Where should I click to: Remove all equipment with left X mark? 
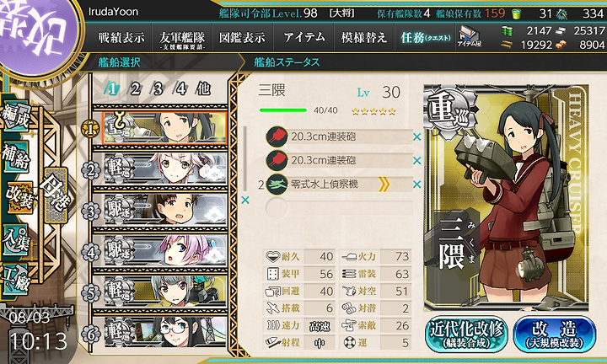click(245, 200)
